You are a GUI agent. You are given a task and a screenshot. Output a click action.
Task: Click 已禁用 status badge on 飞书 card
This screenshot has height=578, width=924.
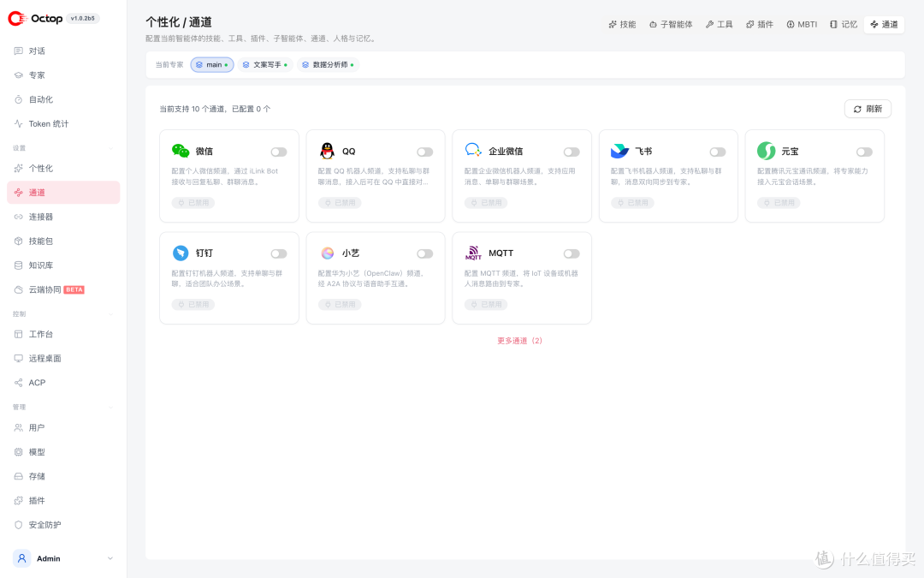[x=632, y=202]
